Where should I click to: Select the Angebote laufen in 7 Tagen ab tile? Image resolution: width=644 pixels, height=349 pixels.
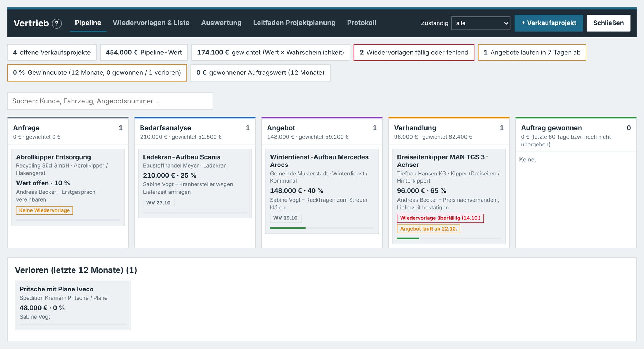(x=532, y=53)
